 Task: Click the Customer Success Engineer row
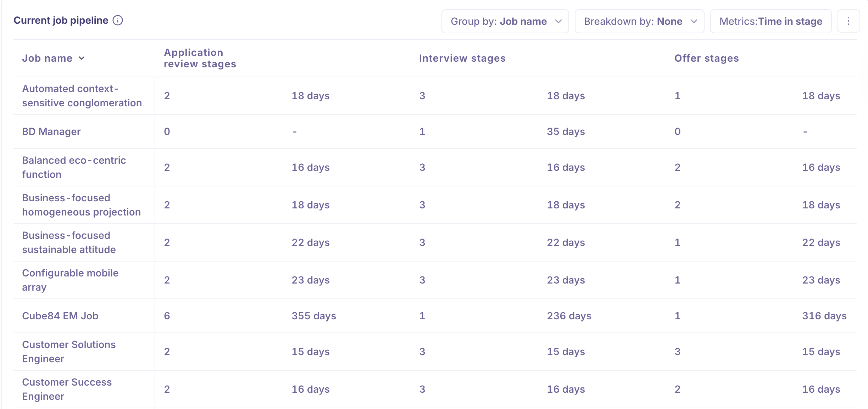click(x=67, y=389)
